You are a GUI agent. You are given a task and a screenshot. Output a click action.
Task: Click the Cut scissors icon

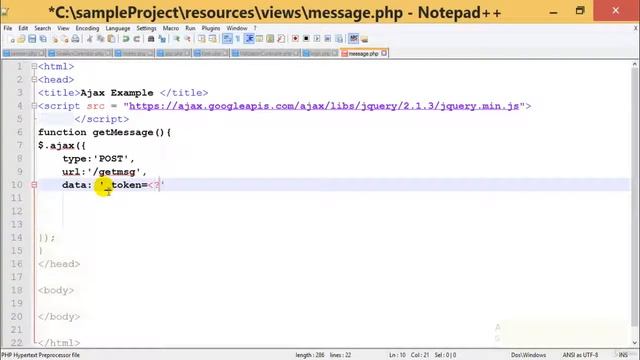(89, 39)
